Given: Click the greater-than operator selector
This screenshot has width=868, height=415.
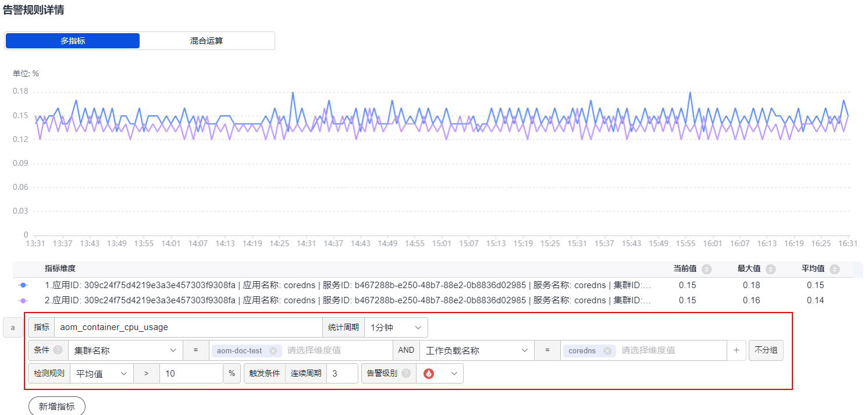Looking at the screenshot, I should pyautogui.click(x=146, y=374).
